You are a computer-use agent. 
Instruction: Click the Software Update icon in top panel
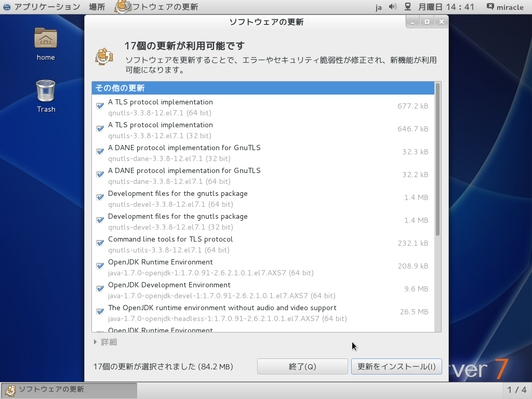click(x=123, y=7)
